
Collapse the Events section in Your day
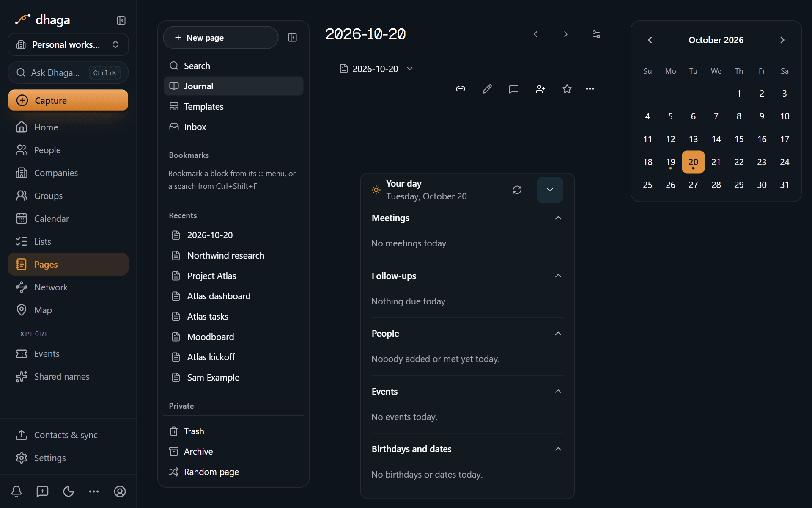tap(558, 392)
